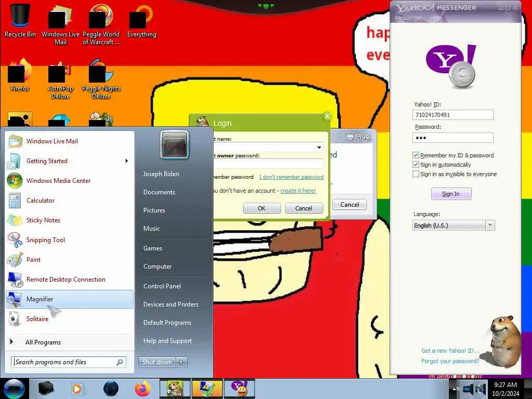Open Help and Support from Start menu

point(167,341)
